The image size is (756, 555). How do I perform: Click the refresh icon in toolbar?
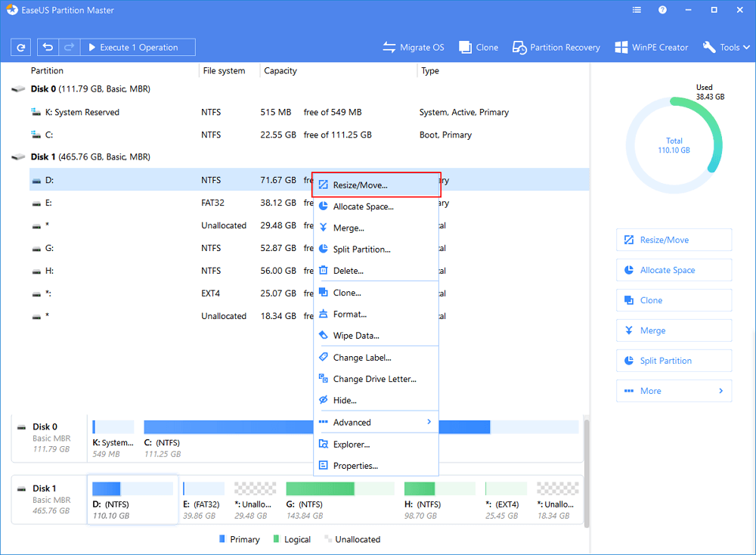point(21,47)
